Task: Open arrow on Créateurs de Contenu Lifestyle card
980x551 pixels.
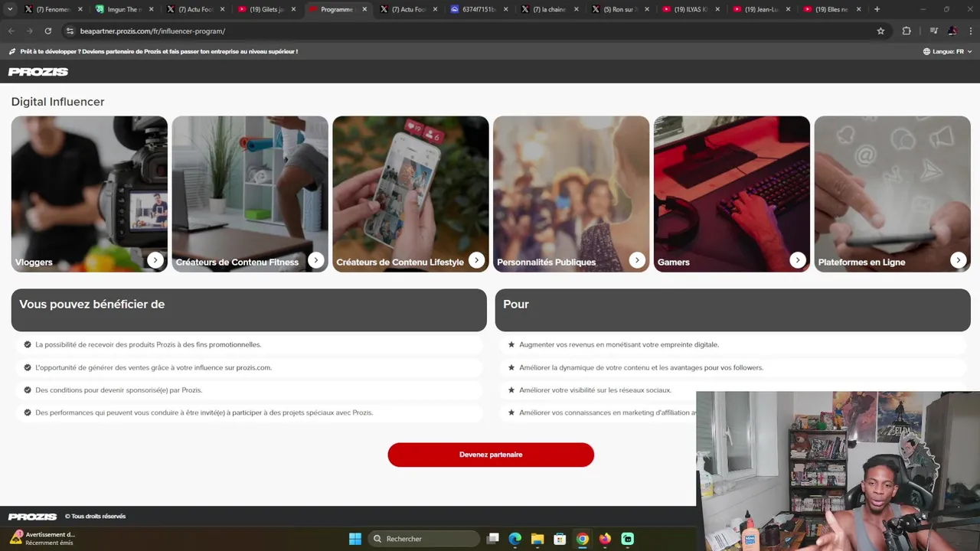Action: click(x=476, y=260)
